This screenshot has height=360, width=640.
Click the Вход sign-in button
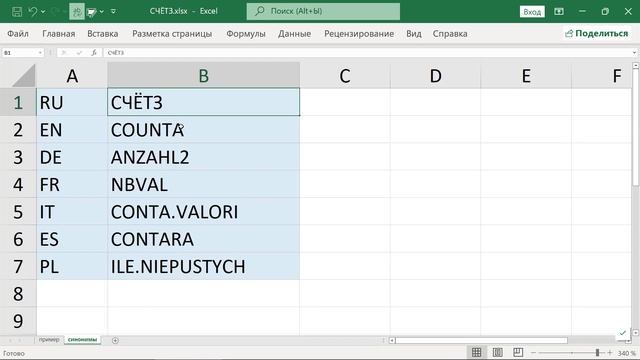click(532, 12)
